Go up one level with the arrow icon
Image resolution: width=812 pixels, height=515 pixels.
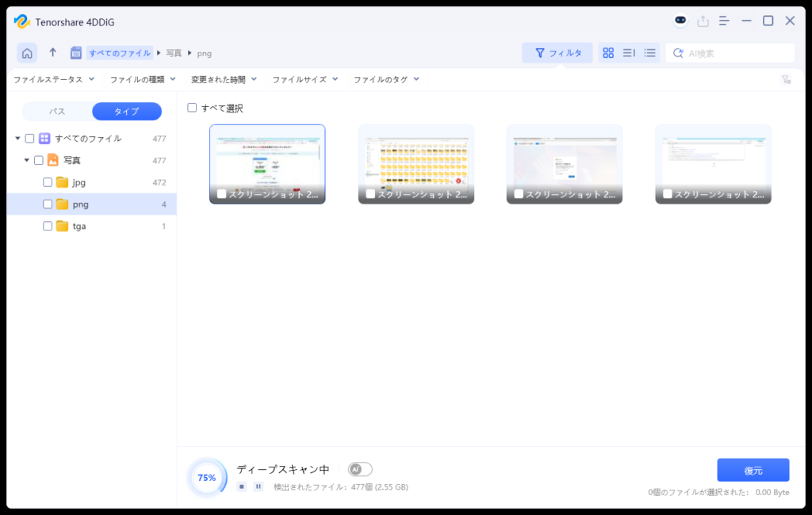coord(52,52)
